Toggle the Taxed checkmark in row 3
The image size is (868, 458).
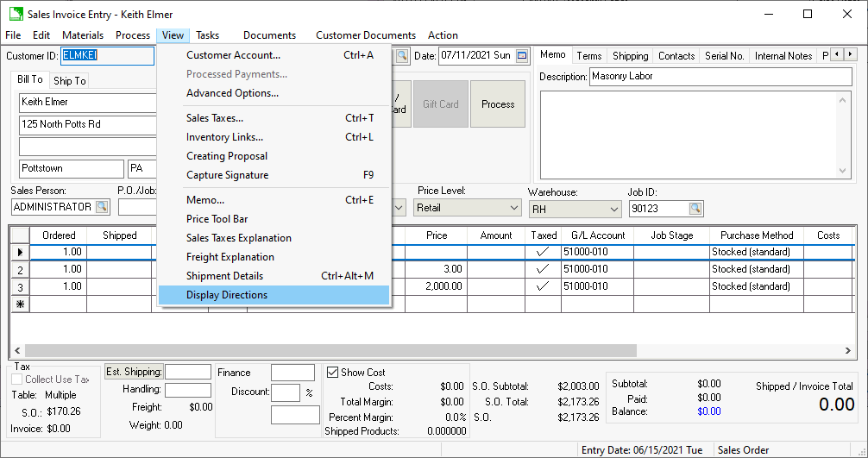click(542, 286)
